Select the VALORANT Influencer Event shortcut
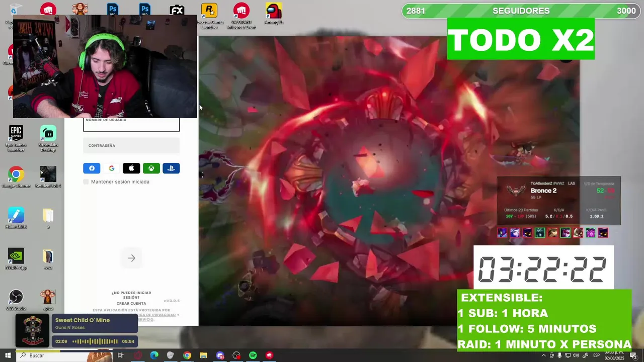Image resolution: width=644 pixels, height=362 pixels. (242, 16)
